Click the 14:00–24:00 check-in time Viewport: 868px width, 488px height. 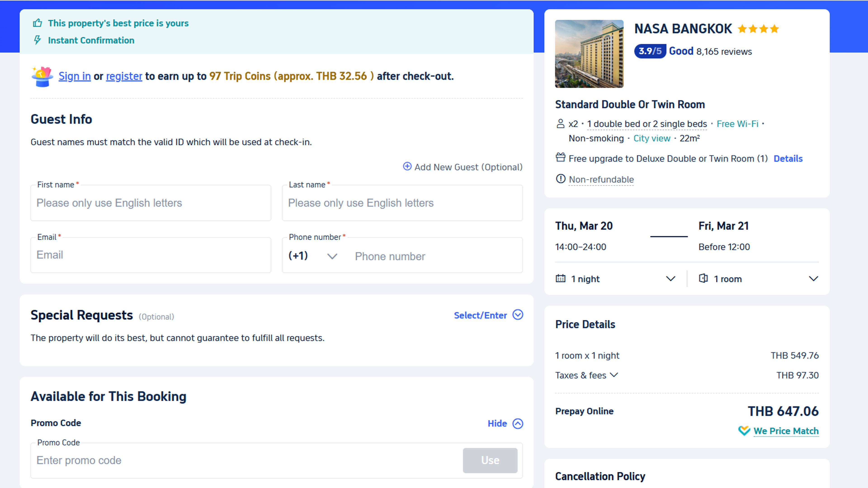(580, 247)
